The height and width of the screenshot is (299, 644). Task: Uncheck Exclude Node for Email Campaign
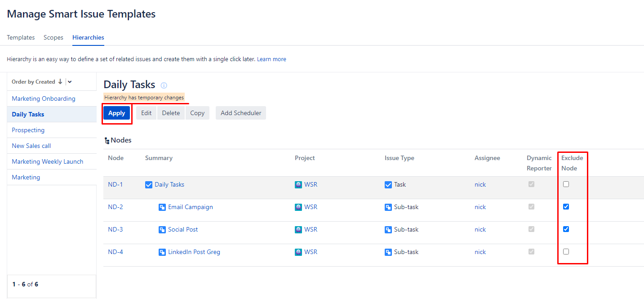pos(566,207)
